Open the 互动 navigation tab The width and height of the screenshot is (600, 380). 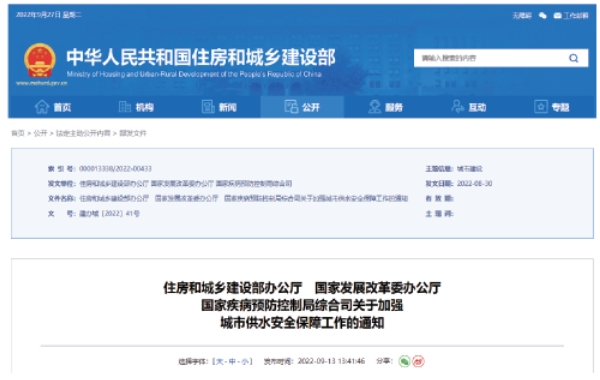click(x=469, y=107)
